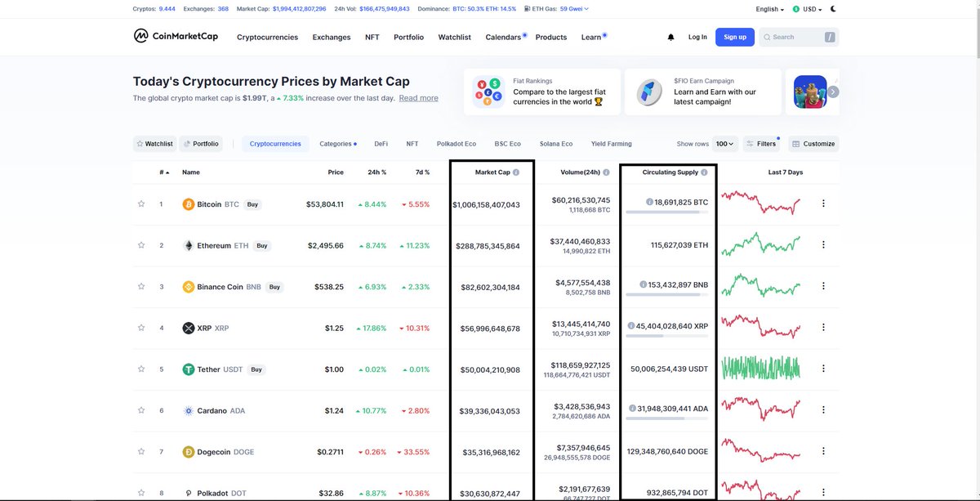Open Cryptocurrencies nav menu
Viewport: 980px width, 501px height.
coord(267,37)
